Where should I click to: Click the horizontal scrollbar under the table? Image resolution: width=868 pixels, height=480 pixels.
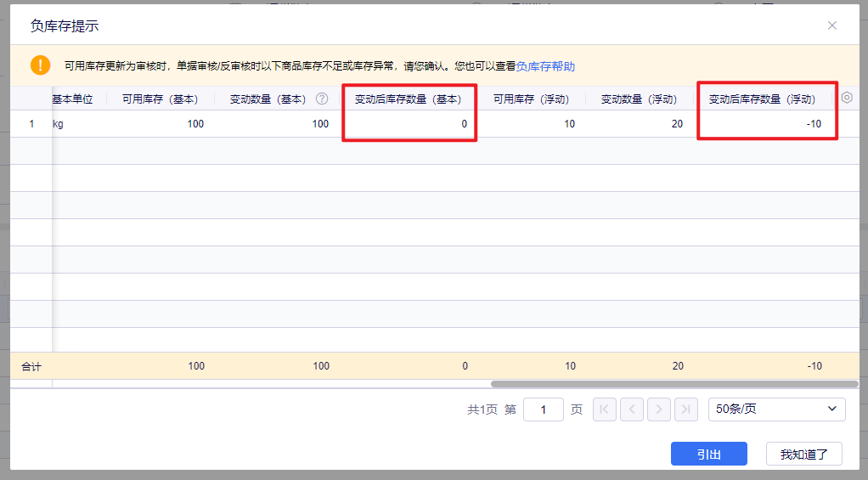pos(662,384)
